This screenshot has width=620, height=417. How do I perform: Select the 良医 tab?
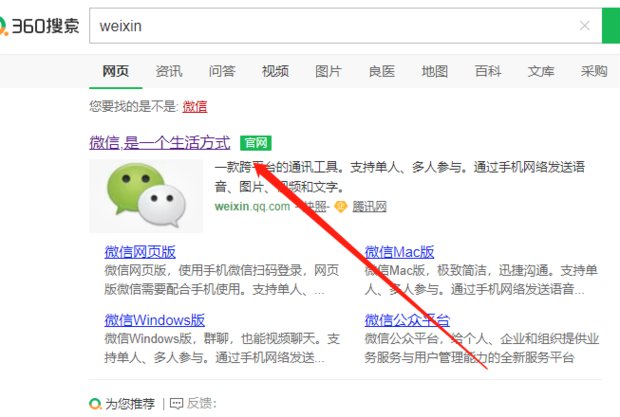click(x=382, y=71)
